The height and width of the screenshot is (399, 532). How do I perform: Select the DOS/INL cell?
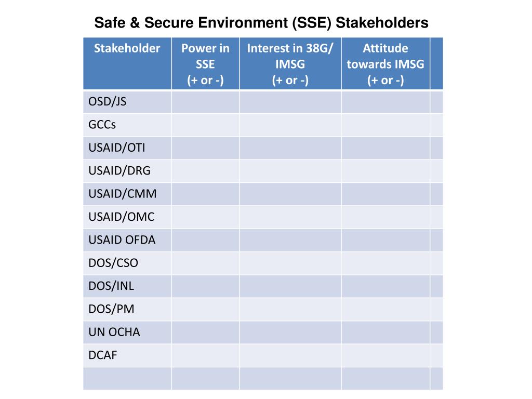pos(127,286)
